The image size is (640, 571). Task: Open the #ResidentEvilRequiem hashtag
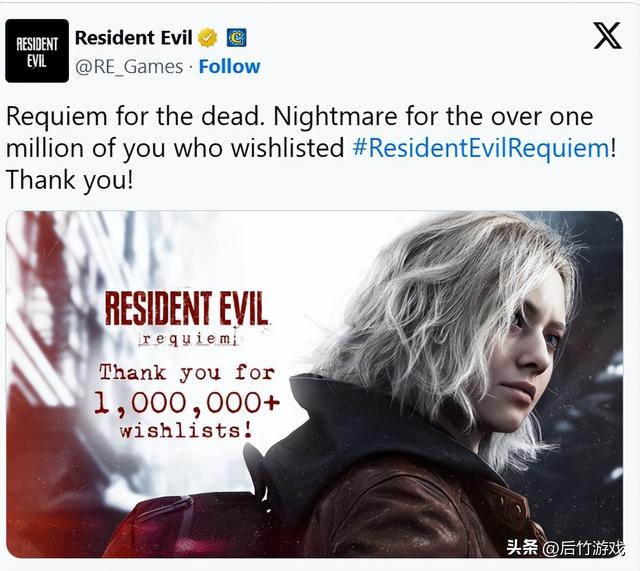click(481, 148)
